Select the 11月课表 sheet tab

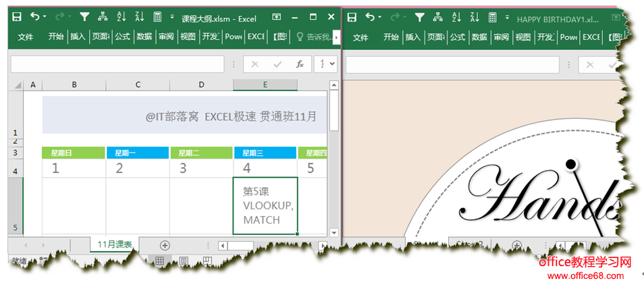pos(115,244)
